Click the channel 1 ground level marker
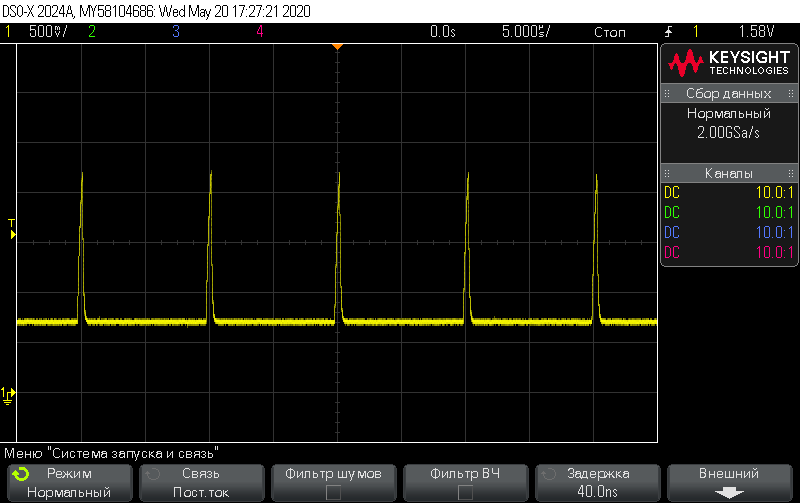The width and height of the screenshot is (800, 503). (8, 396)
